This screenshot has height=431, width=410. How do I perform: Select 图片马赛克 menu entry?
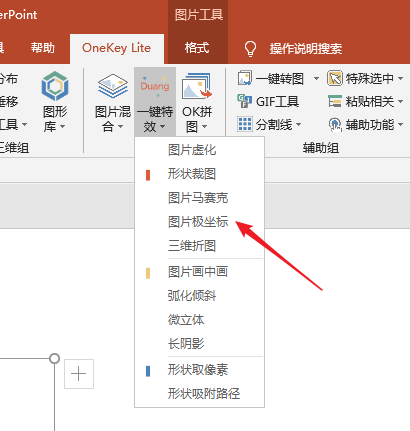pos(199,198)
